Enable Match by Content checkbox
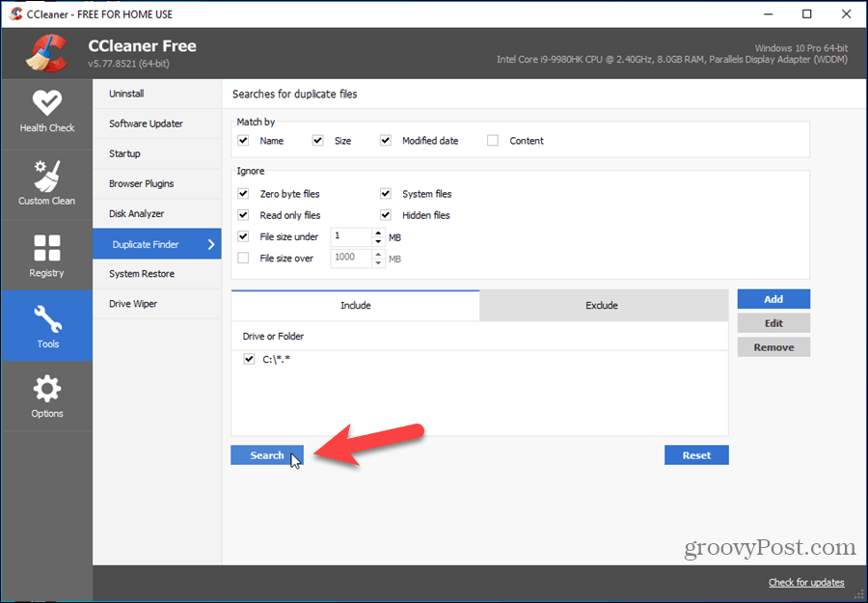Viewport: 868px width, 603px height. [493, 141]
